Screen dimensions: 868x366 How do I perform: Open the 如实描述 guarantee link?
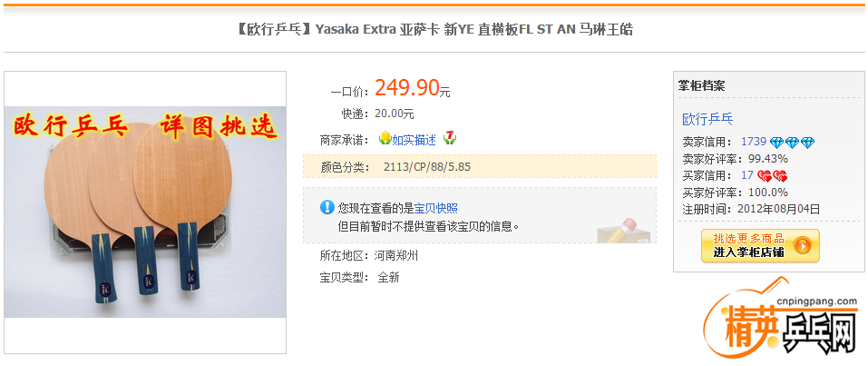[414, 140]
